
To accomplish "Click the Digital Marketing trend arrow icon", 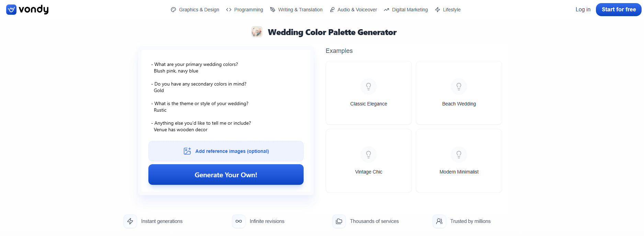I will [x=385, y=10].
